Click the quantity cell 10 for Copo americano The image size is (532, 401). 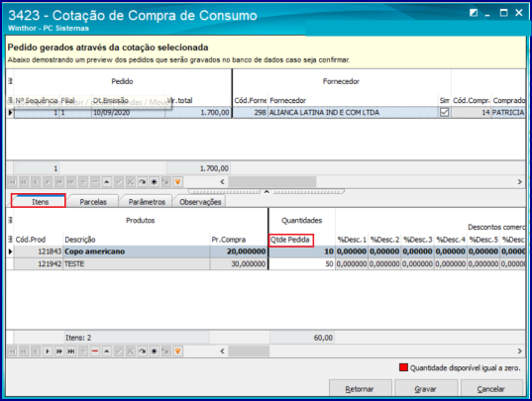(301, 251)
